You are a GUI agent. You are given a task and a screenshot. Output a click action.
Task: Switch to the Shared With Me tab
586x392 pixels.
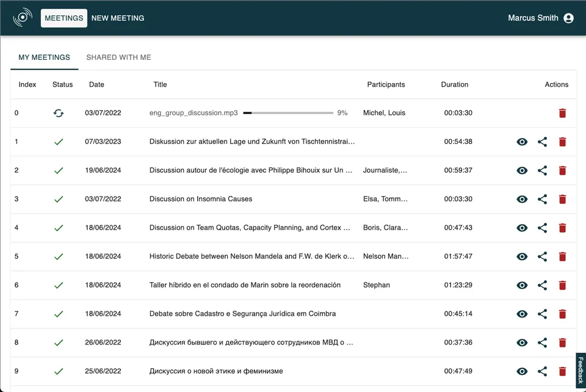118,57
